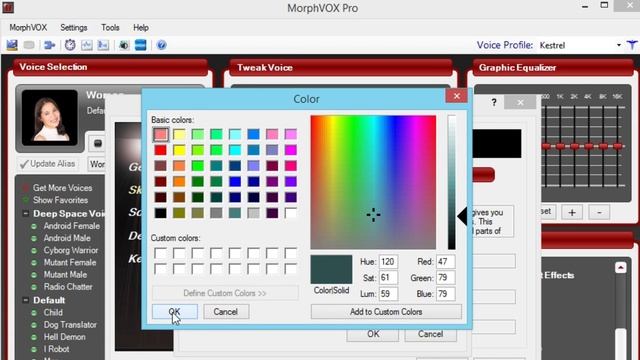Viewport: 640px width, 360px height.
Task: Select the Mutant Female voice
Action: point(70,262)
